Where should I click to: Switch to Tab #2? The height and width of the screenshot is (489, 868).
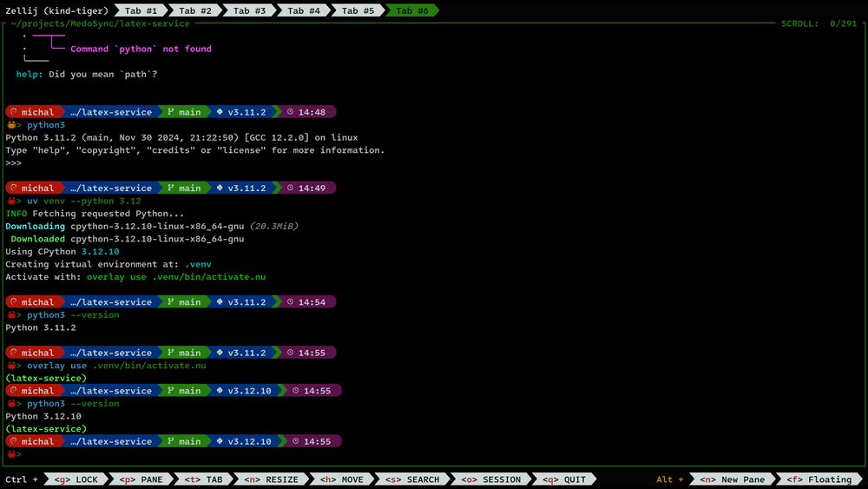(194, 10)
